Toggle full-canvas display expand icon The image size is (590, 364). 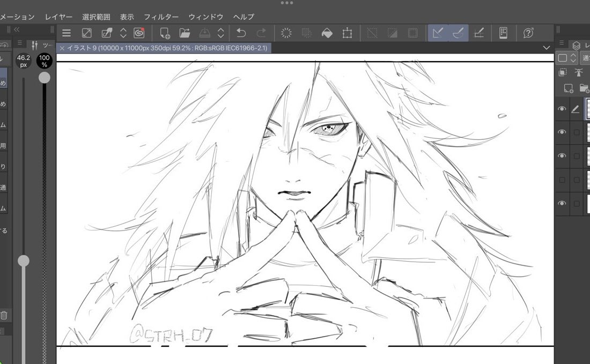pos(86,33)
